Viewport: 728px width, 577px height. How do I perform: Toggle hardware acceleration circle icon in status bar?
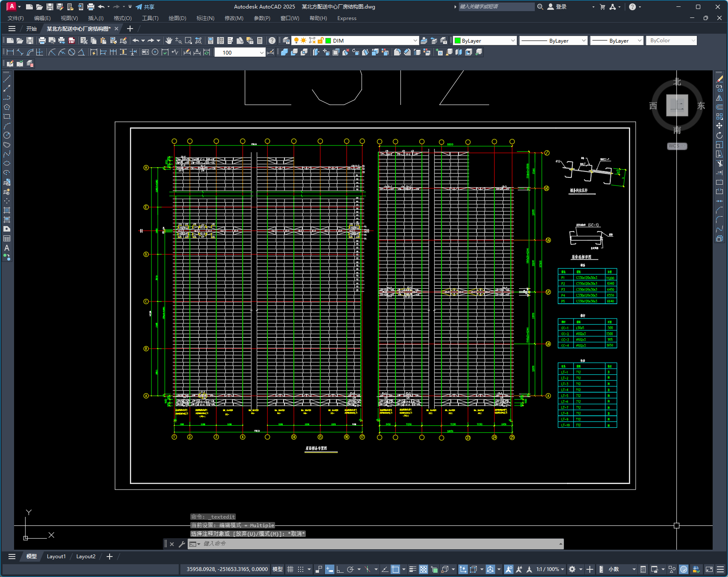(x=684, y=569)
